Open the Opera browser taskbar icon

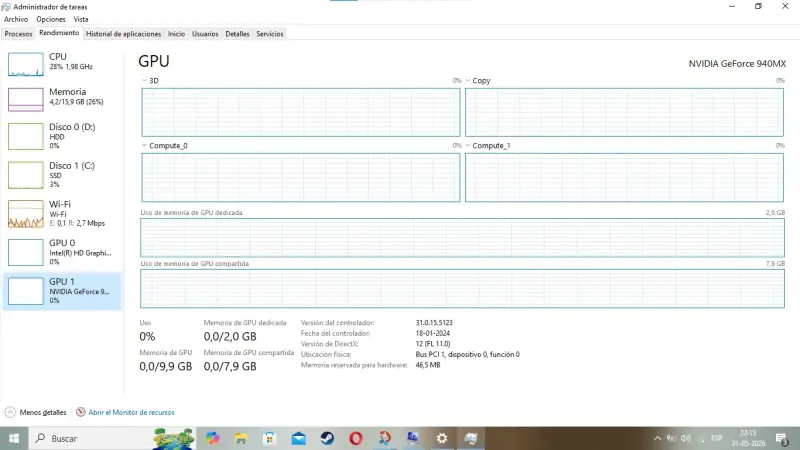(x=356, y=438)
